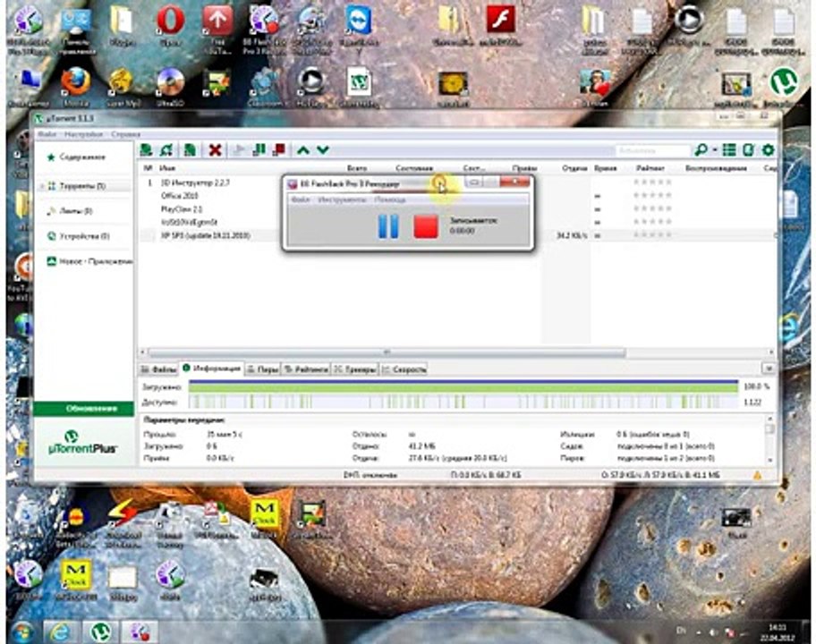
Task: Click Add Torrent from URL icon
Action: tap(166, 150)
